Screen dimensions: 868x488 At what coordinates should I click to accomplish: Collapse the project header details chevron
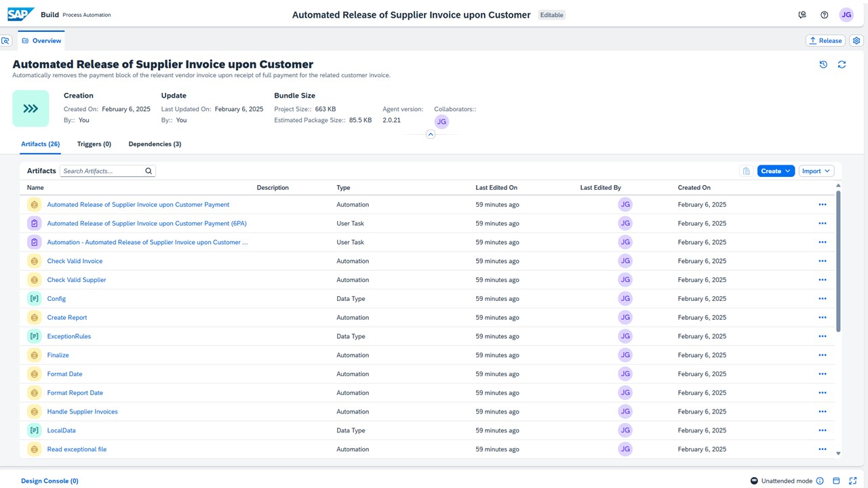(x=431, y=135)
